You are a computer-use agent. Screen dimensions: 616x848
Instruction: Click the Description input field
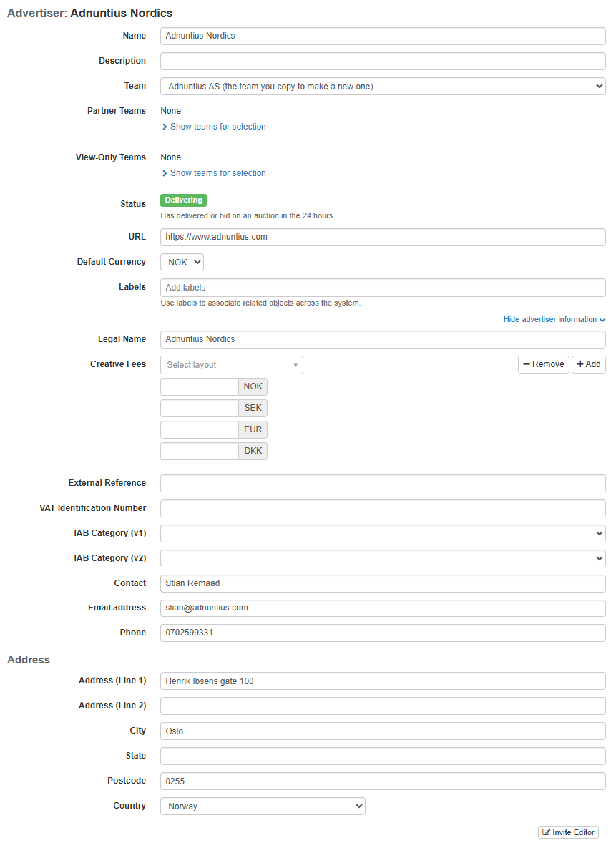(x=383, y=62)
